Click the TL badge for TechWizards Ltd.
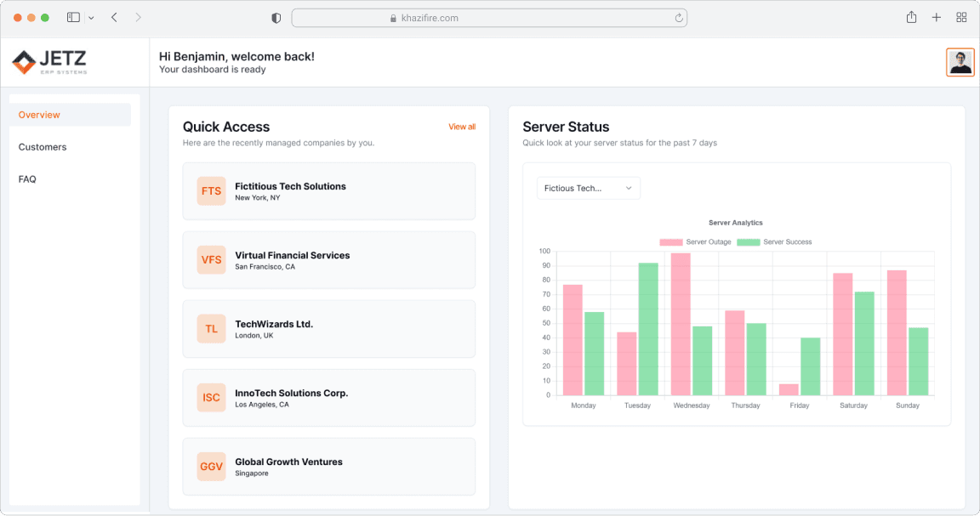980x516 pixels. [211, 329]
